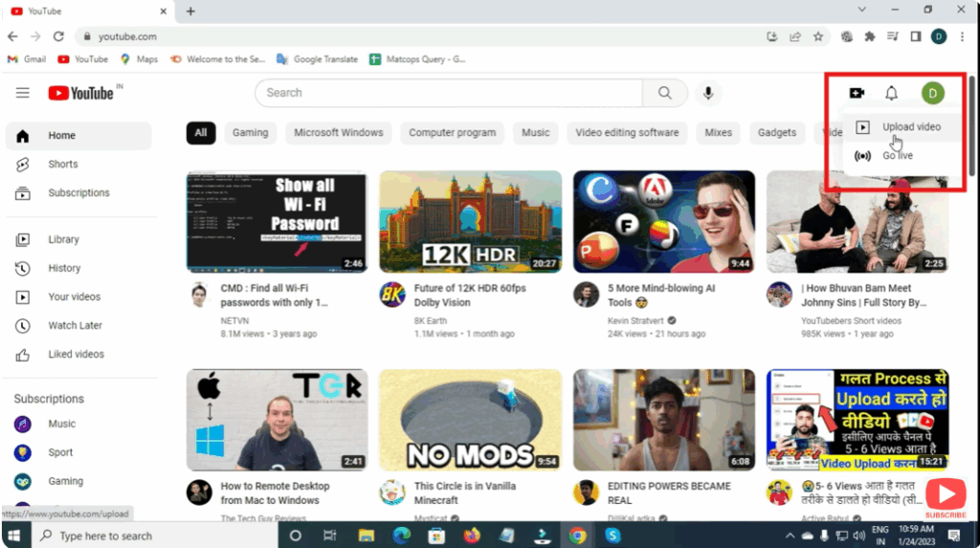Select Go live from dropdown
Viewport: 980px width, 548px height.
897,155
